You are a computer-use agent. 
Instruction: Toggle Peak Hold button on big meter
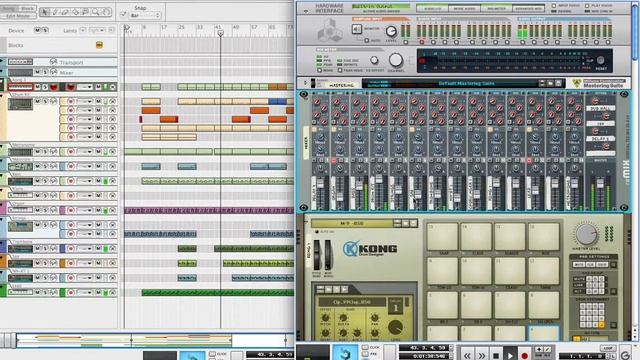340,71
